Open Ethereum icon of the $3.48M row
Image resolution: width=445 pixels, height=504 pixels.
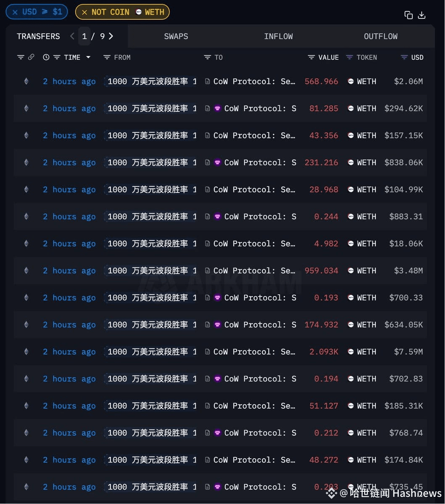click(x=26, y=270)
